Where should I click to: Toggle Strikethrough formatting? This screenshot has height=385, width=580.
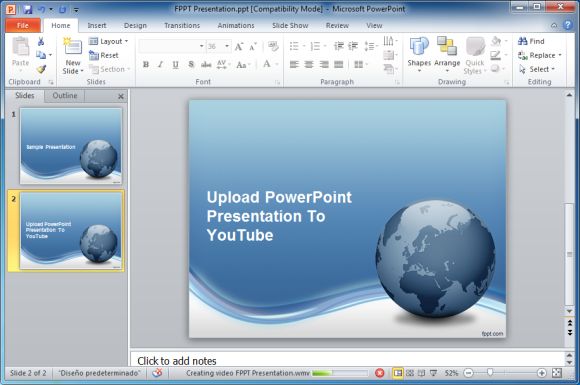206,65
